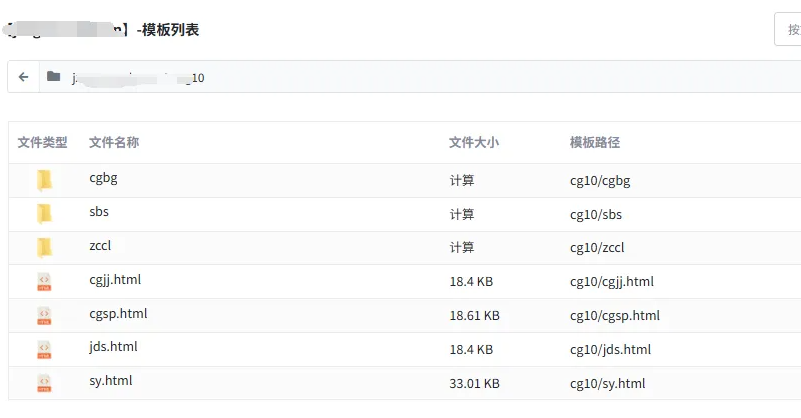Click the cgbg folder icon
Viewport: 801px width, 418px height.
(44, 180)
